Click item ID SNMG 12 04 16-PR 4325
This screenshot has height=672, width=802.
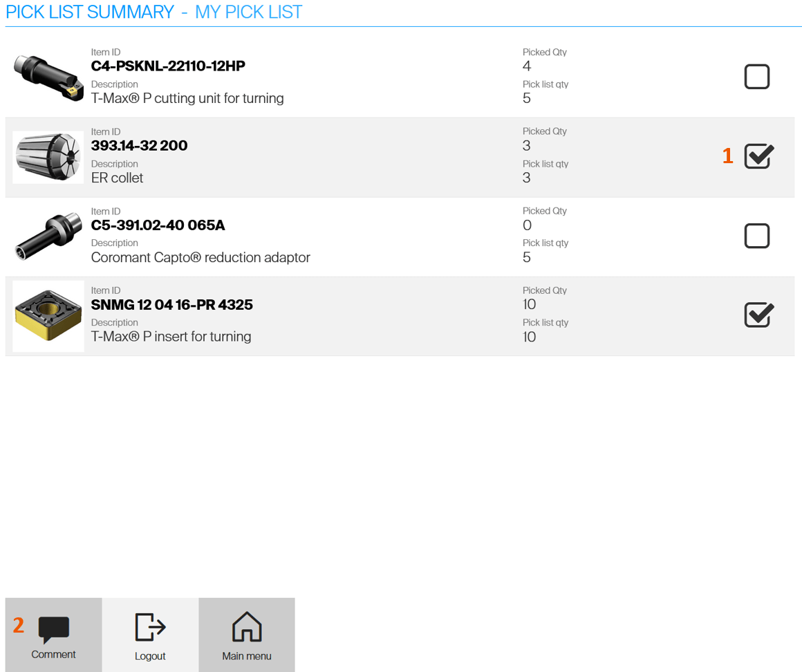pos(171,305)
